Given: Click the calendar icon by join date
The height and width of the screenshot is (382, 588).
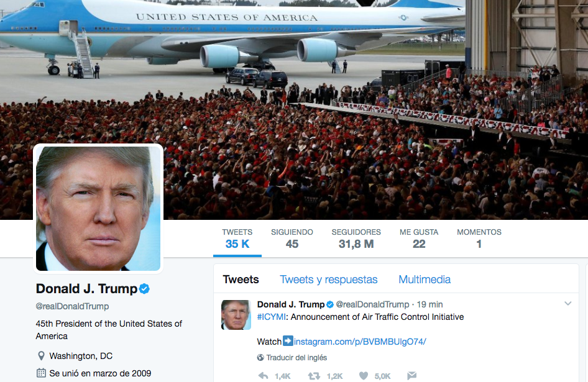Looking at the screenshot, I should pyautogui.click(x=41, y=373).
